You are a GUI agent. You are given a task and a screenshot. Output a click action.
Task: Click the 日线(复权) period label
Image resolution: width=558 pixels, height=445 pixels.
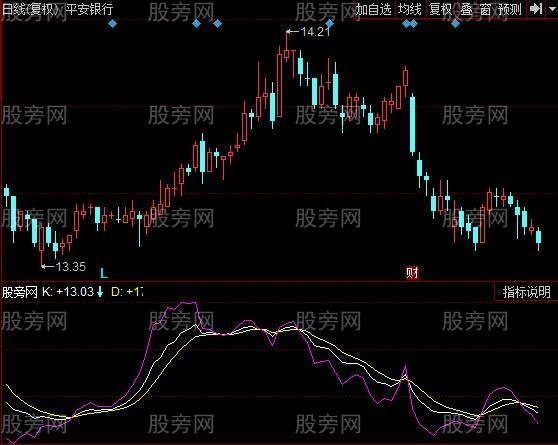click(x=31, y=9)
